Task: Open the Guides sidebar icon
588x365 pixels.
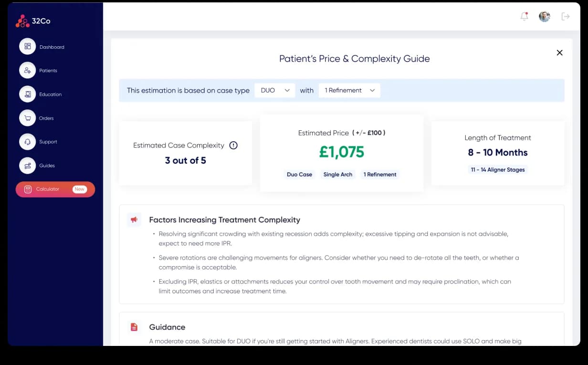Action: [28, 166]
